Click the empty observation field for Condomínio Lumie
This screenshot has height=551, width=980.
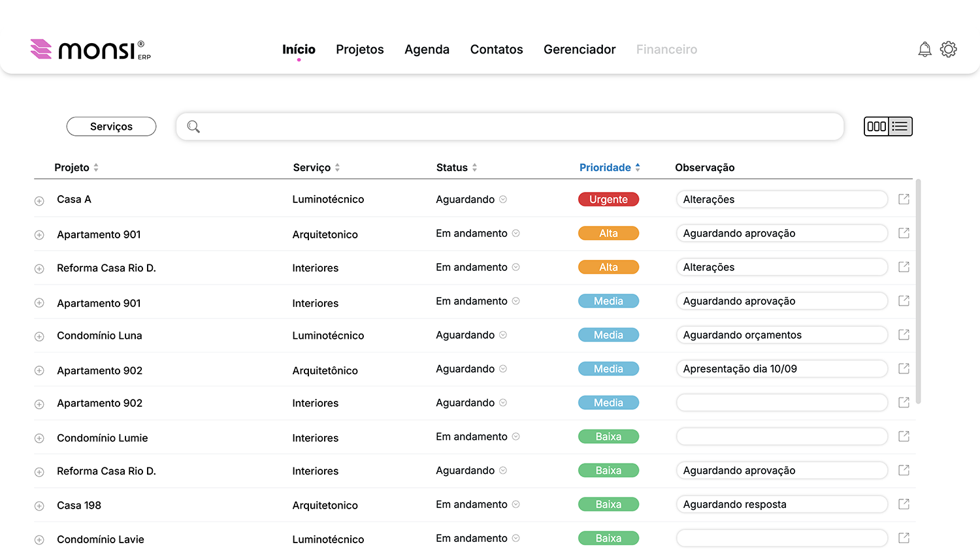click(x=781, y=437)
